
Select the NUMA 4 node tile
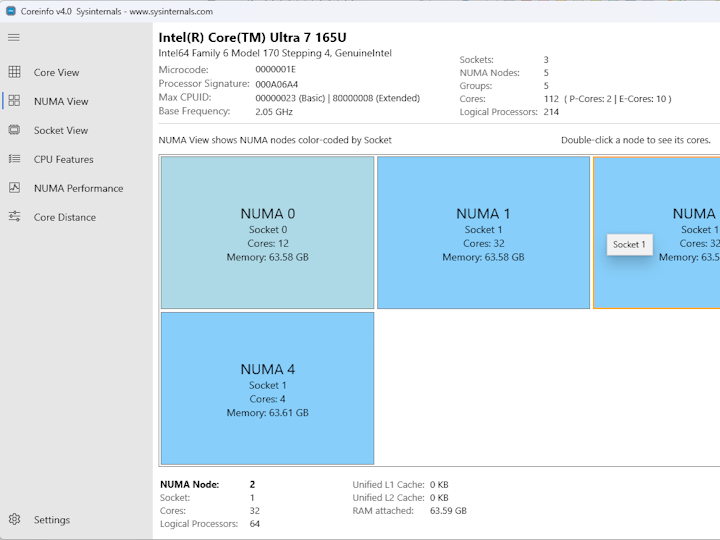pyautogui.click(x=268, y=388)
